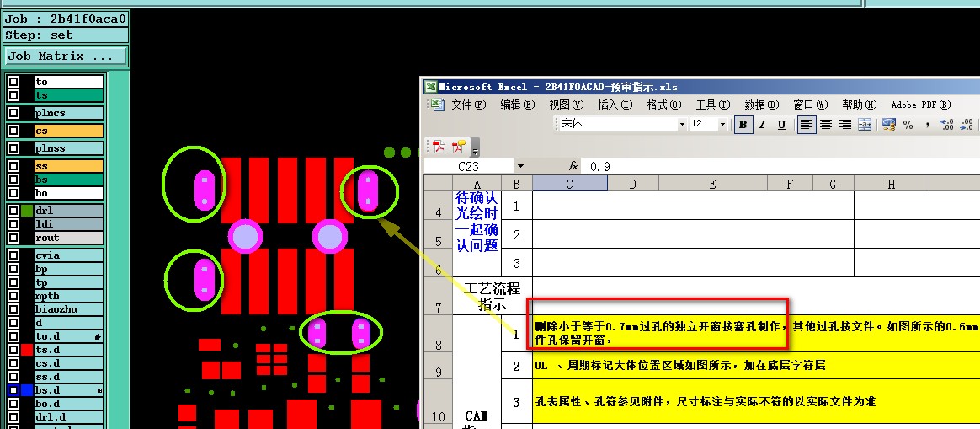Viewport: 980px width, 429px height.
Task: Select the 'ldi' layer name
Action: (x=69, y=224)
